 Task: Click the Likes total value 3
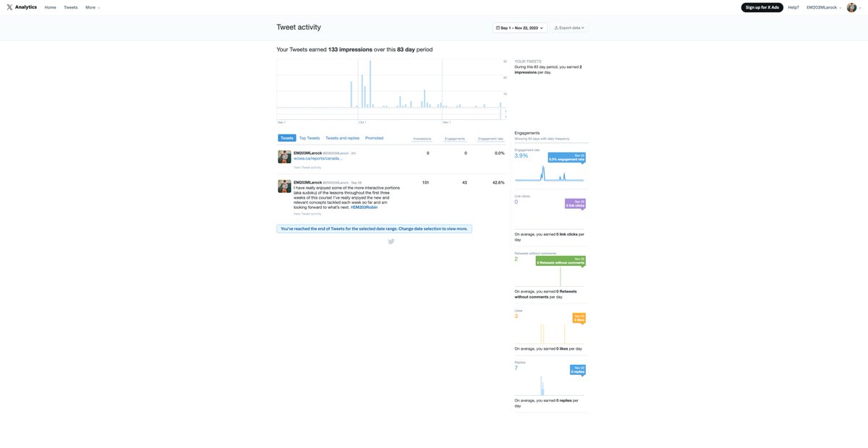coord(516,316)
